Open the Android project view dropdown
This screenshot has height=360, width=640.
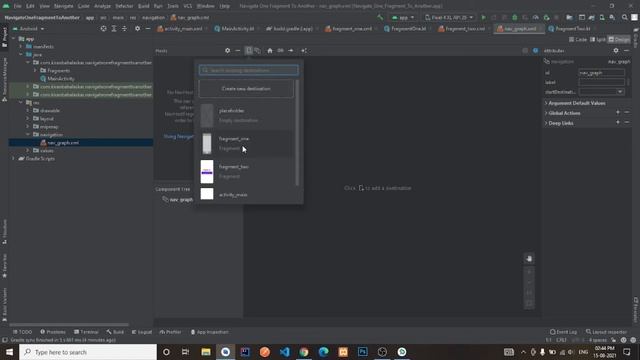point(29,29)
